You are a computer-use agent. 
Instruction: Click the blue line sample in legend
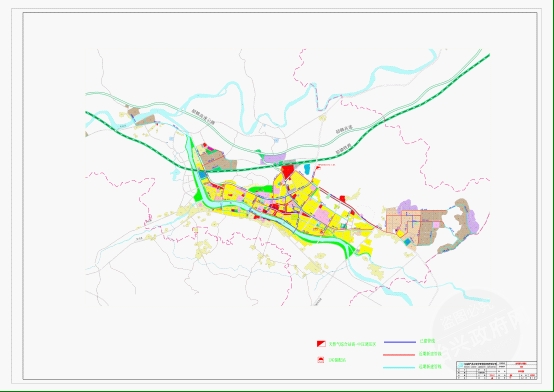400,342
